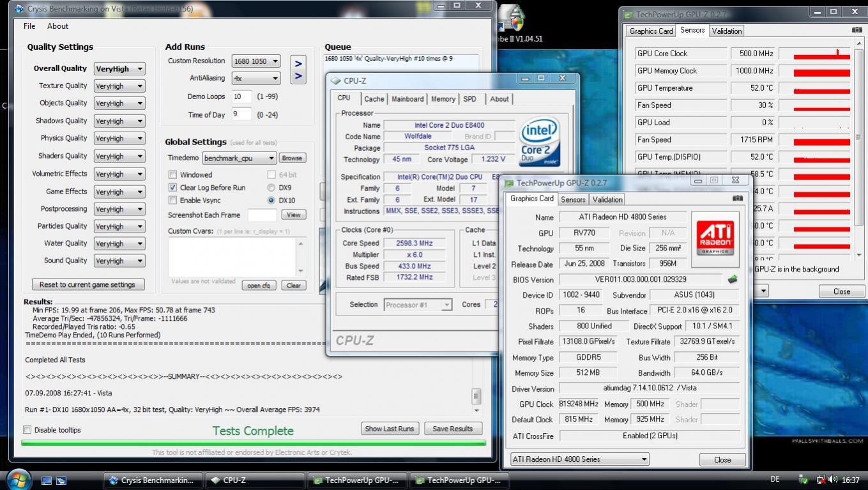Image resolution: width=868 pixels, height=490 pixels.
Task: Click Close in the front GPU-Z window
Action: pyautogui.click(x=722, y=459)
